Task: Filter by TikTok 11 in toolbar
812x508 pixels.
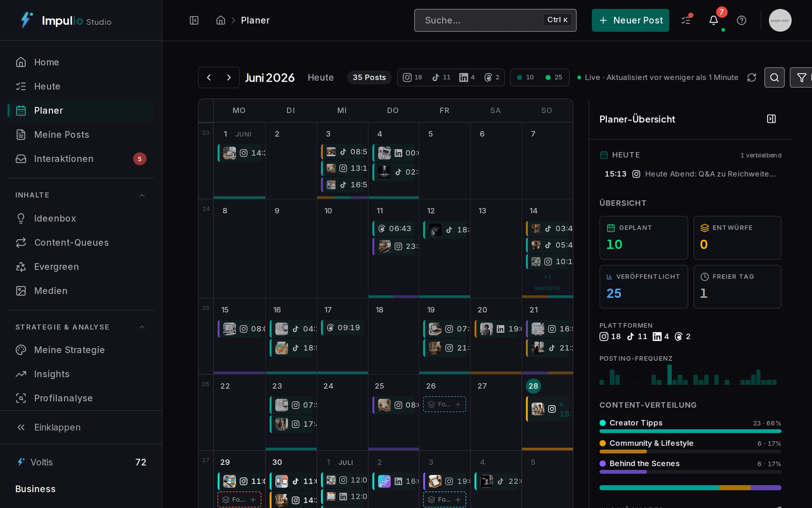Action: tap(441, 77)
